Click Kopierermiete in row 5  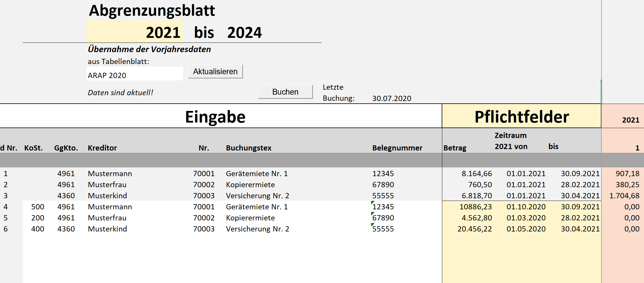(250, 218)
